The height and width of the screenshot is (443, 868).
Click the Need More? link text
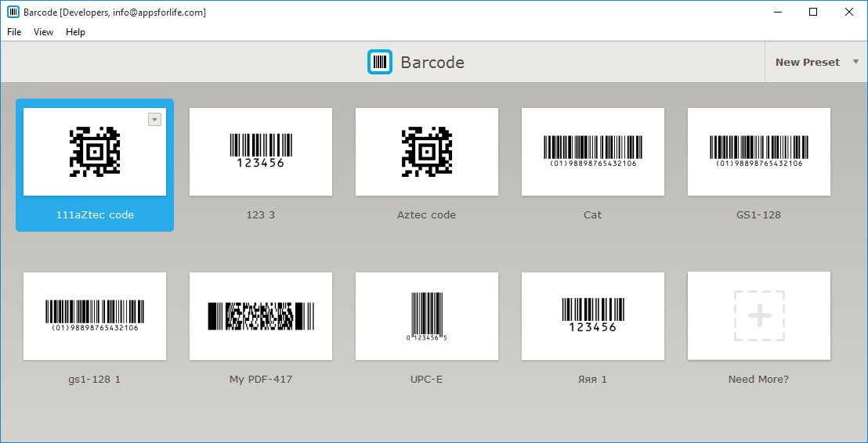pos(759,380)
